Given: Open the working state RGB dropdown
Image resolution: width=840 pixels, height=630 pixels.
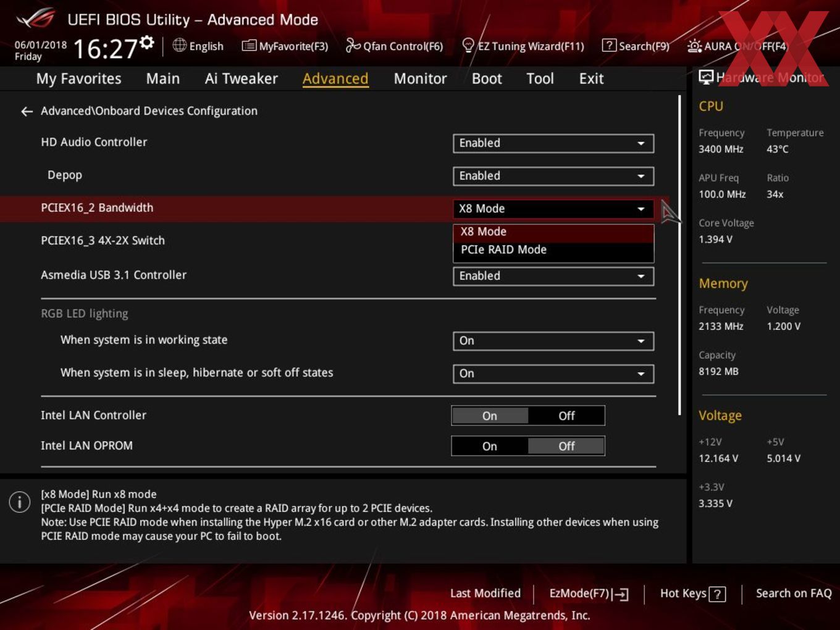Looking at the screenshot, I should pos(553,341).
